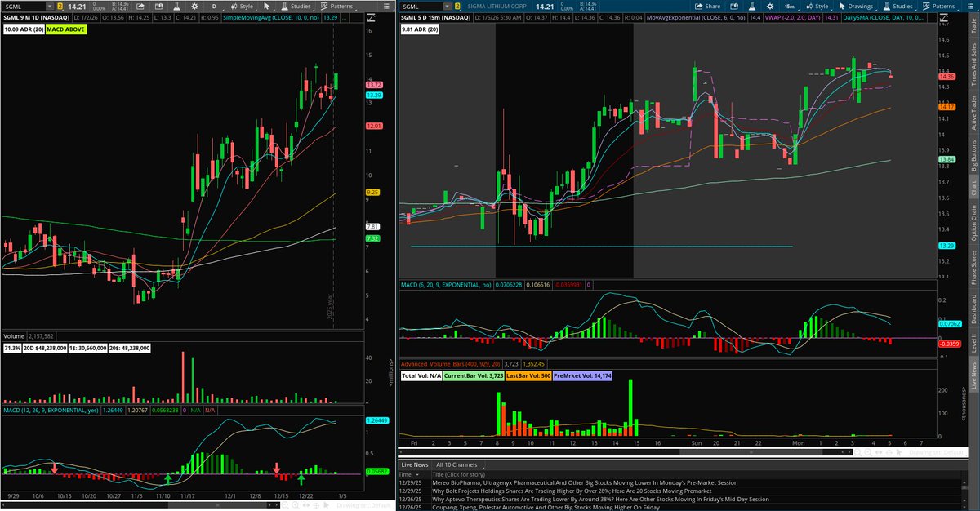Select Live News sidebar tab
Viewport: 980px width, 511px height.
(972, 377)
